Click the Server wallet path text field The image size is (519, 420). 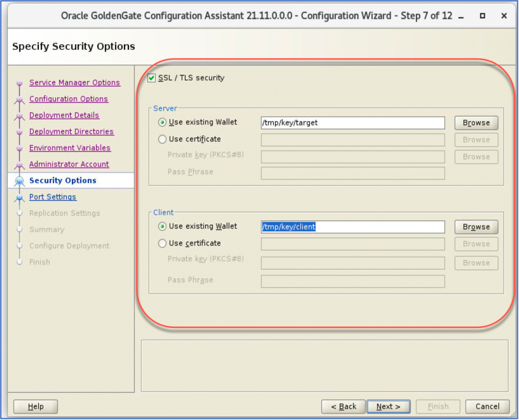click(352, 122)
